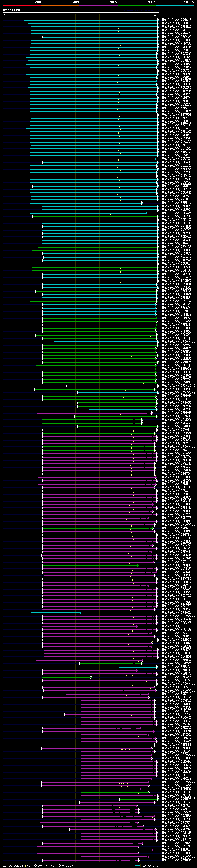Open hit UniRef100_Q94CL8
Image resolution: width=197 pixels, height=868 pixels.
(177, 20)
